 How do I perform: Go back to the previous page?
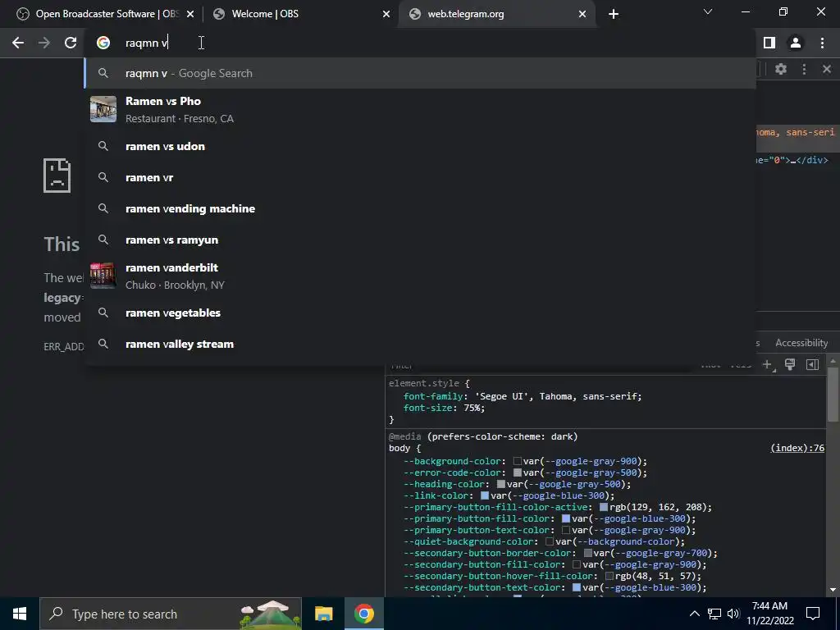18,43
